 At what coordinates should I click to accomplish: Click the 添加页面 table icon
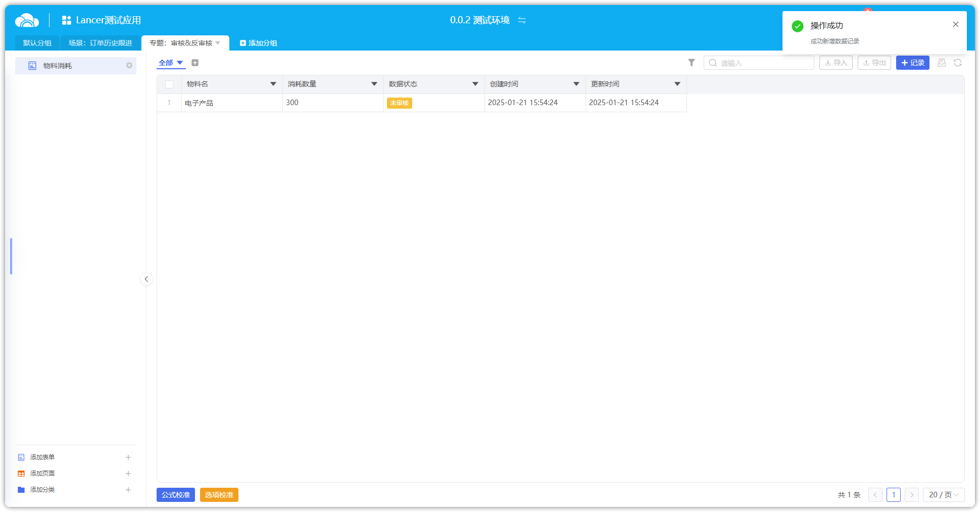click(x=21, y=474)
